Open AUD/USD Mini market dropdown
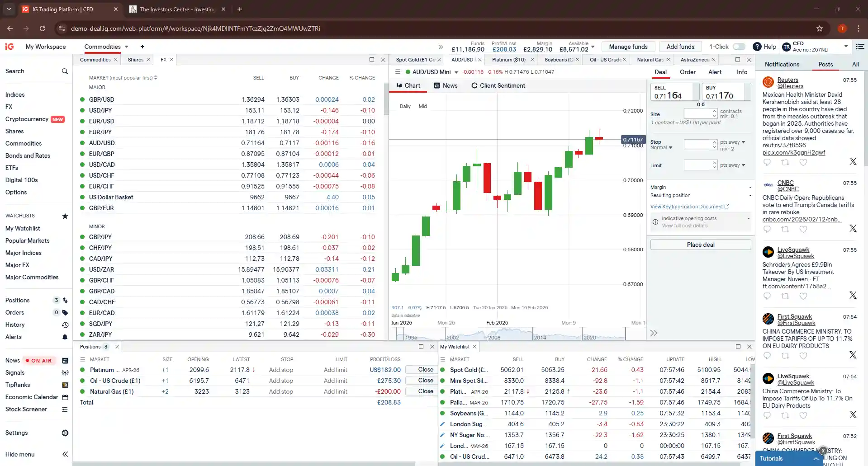Screen dimensions: 868x466 (x=456, y=72)
